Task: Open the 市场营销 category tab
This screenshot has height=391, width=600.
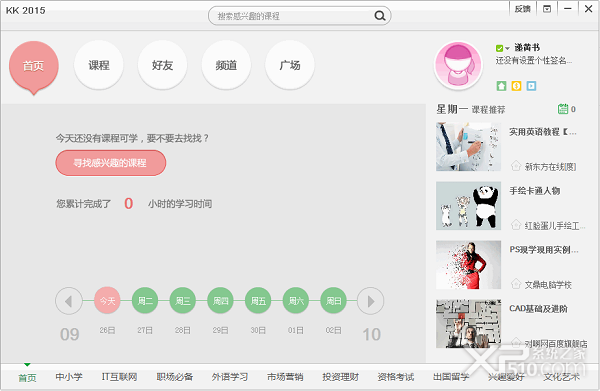Action: coord(285,377)
